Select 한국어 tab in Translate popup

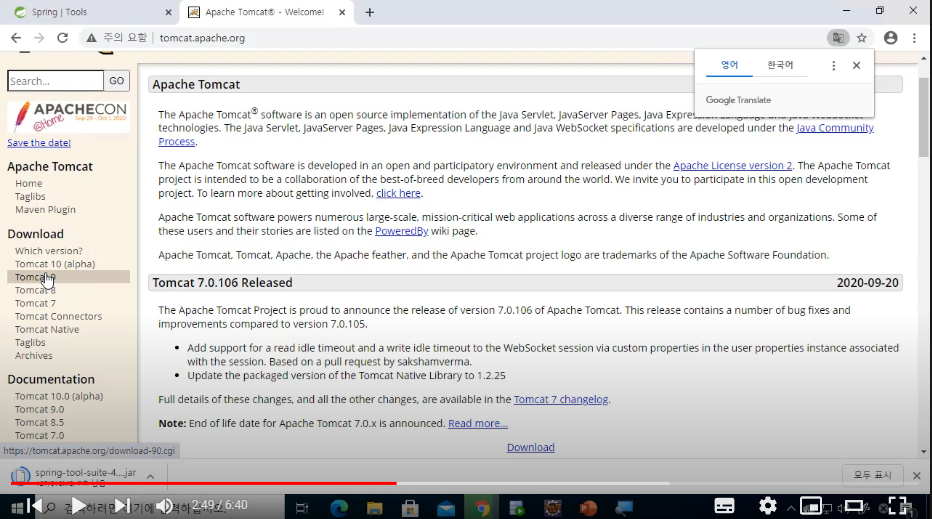[x=780, y=65]
